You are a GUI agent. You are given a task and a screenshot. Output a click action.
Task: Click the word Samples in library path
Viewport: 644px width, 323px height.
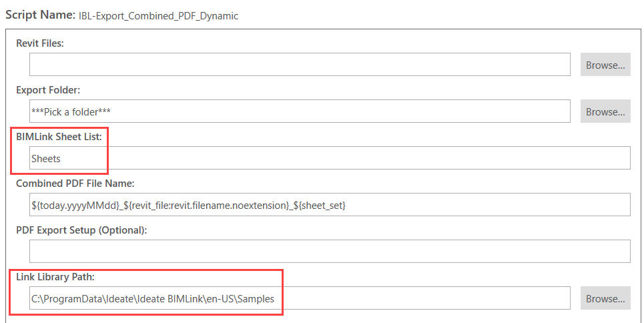(256, 299)
